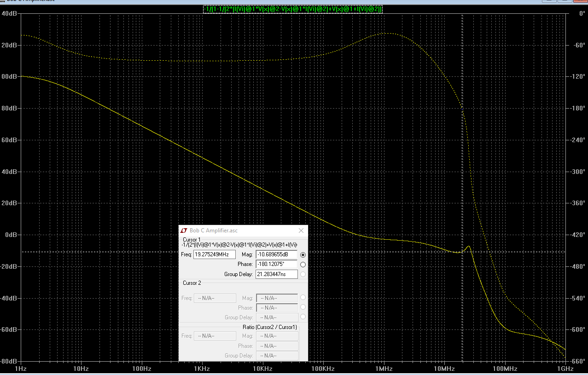Screen dimensions: 588x375
Task: Click the 'Bob C Amplifier.asc' dialog title bar
Action: point(243,231)
